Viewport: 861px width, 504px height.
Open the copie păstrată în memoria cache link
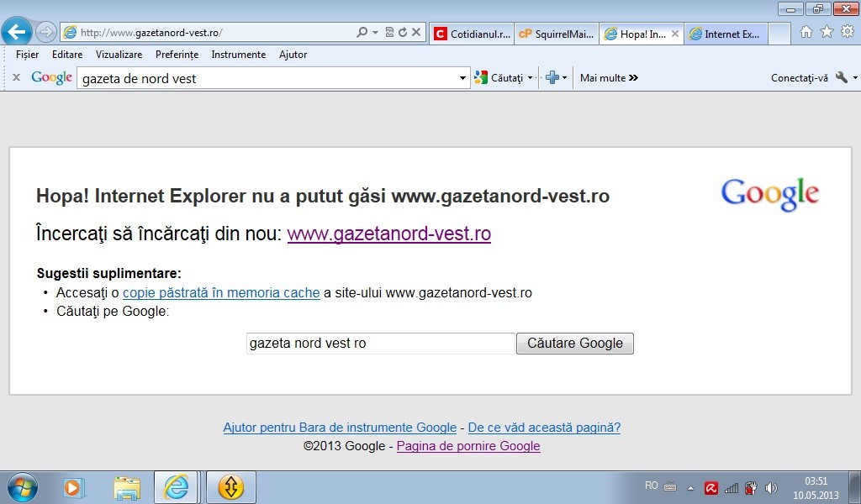(221, 293)
